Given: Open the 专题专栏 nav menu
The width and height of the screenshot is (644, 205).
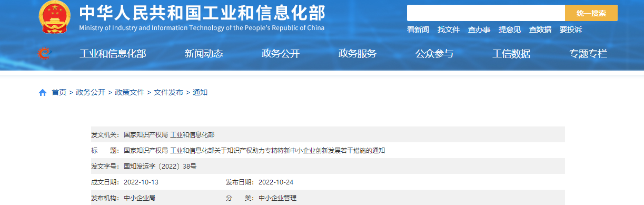Looking at the screenshot, I should tap(588, 53).
